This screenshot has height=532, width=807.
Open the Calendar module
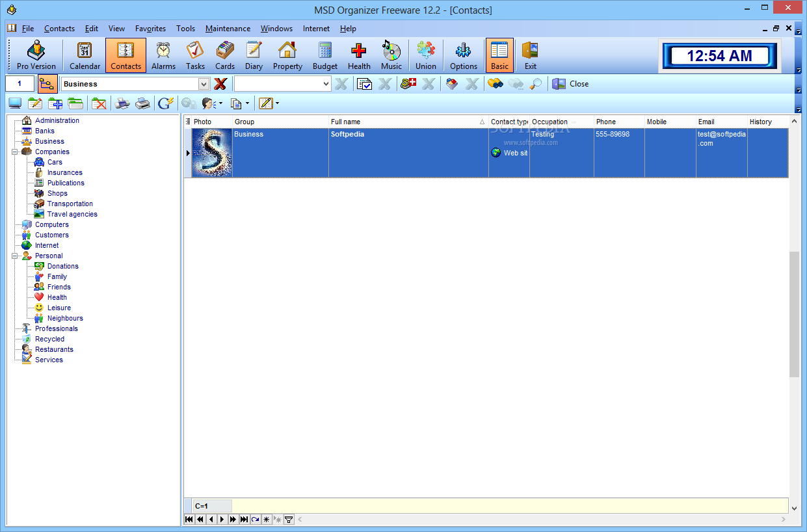85,55
